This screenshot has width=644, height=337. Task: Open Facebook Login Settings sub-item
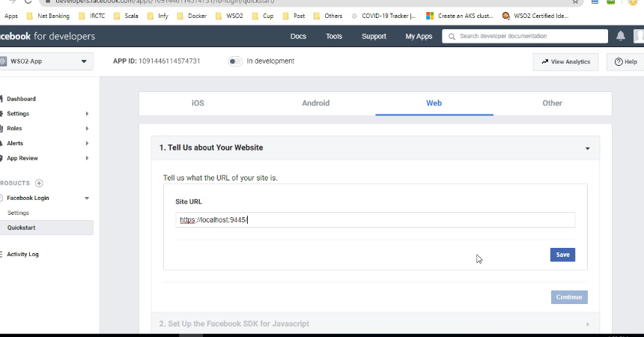tap(18, 213)
